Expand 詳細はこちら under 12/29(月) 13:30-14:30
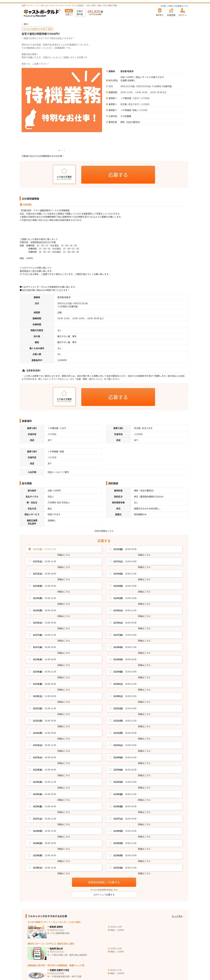Viewport: 210px width, 980px height. coord(64,861)
